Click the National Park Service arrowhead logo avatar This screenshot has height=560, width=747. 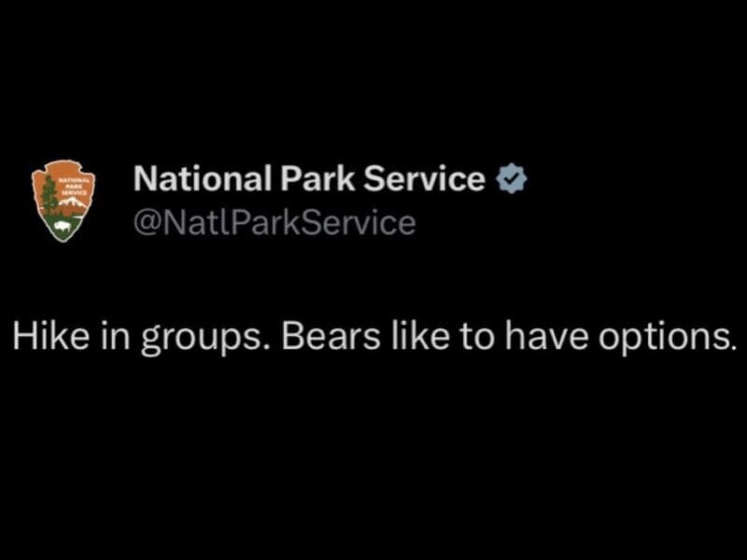[63, 200]
